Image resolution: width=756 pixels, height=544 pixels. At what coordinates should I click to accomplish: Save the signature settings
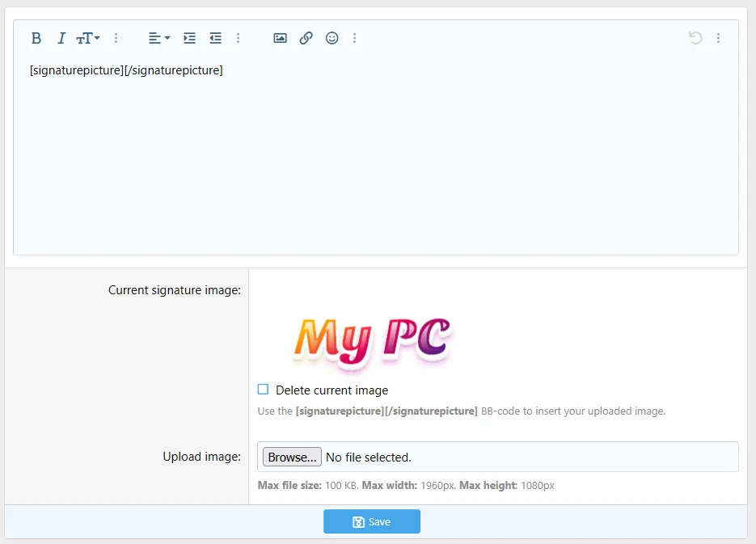click(372, 522)
